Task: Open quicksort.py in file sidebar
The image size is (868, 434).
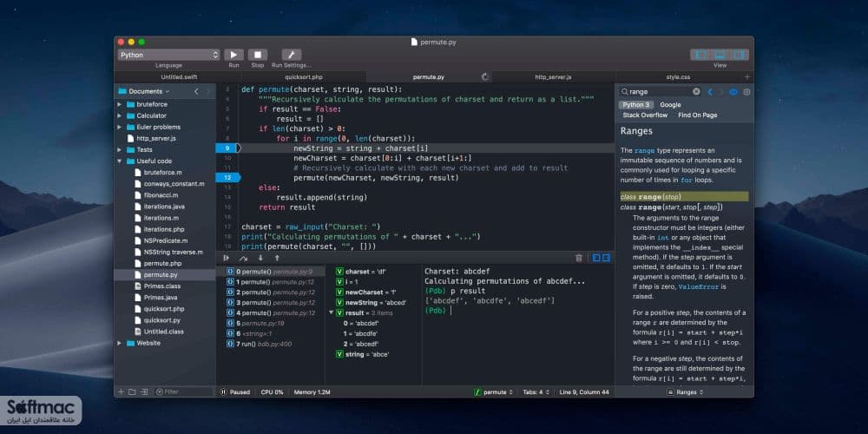Action: coord(161,320)
